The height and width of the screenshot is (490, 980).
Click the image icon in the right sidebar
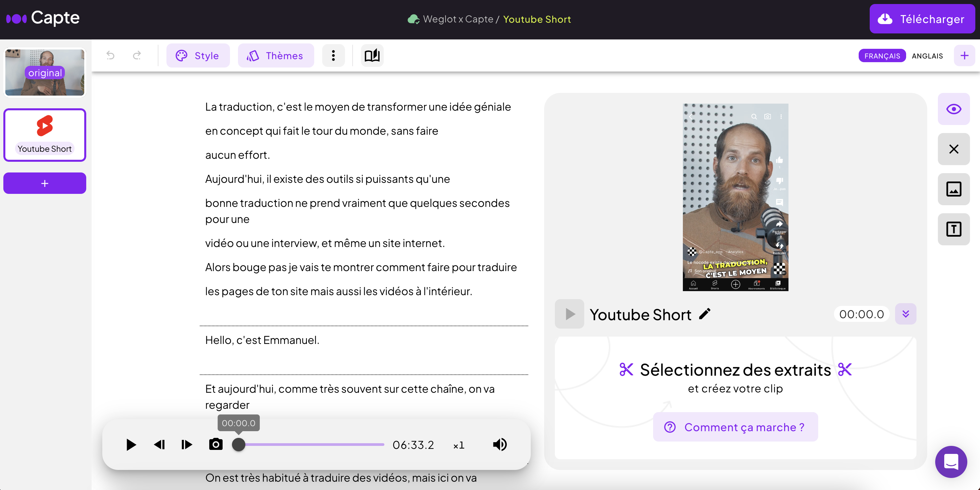point(954,189)
